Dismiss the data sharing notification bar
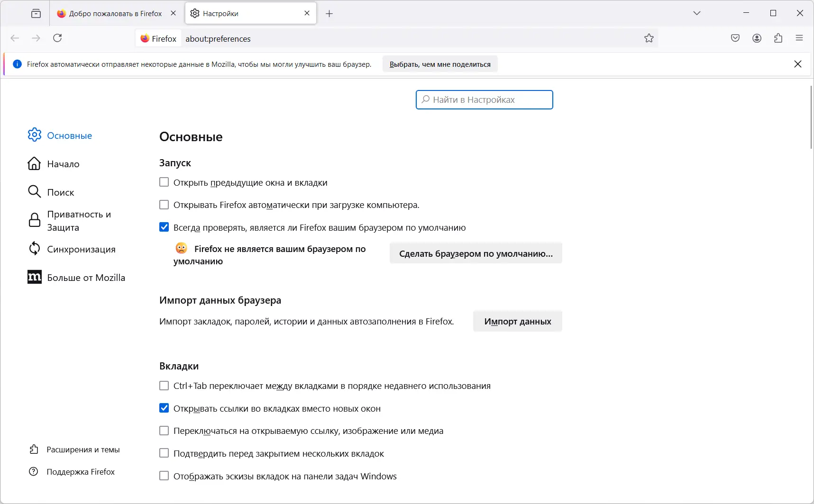 (798, 64)
